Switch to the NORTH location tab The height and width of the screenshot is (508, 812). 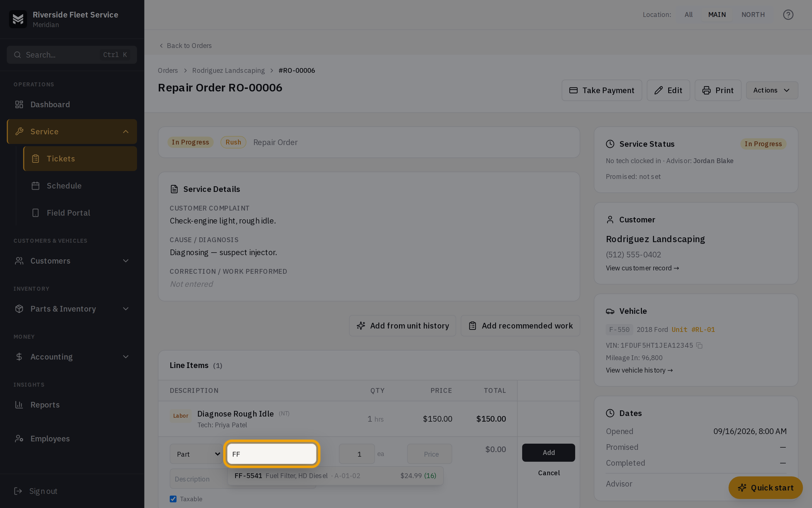coord(753,15)
